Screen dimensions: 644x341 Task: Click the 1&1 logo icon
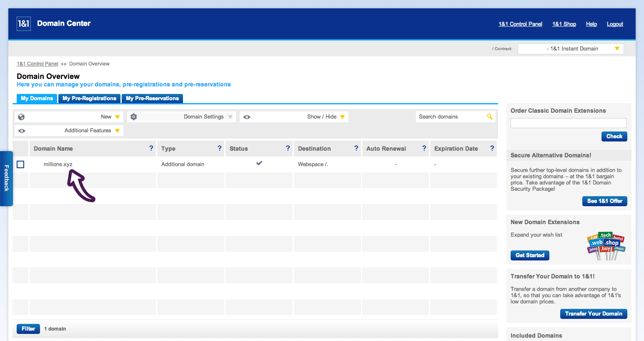[24, 24]
